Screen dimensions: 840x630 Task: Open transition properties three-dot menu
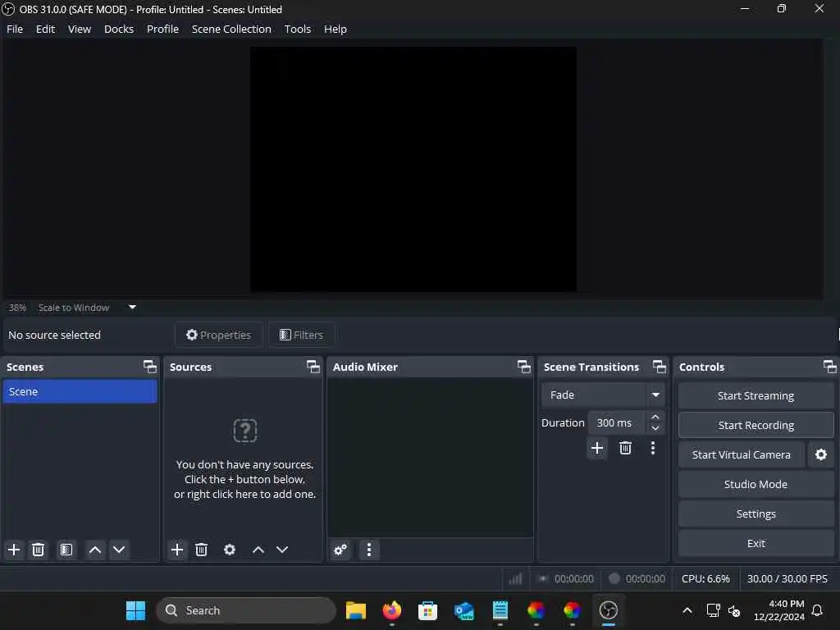tap(652, 448)
